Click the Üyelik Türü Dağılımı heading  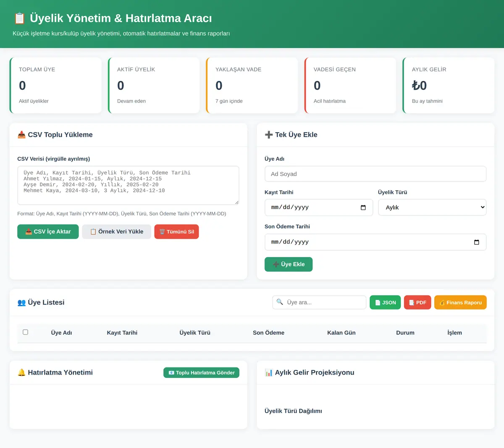tap(293, 411)
